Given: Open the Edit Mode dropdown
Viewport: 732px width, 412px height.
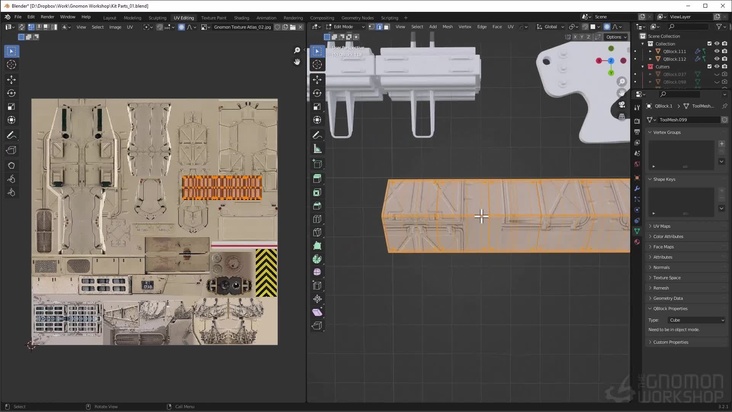Looking at the screenshot, I should click(x=345, y=27).
